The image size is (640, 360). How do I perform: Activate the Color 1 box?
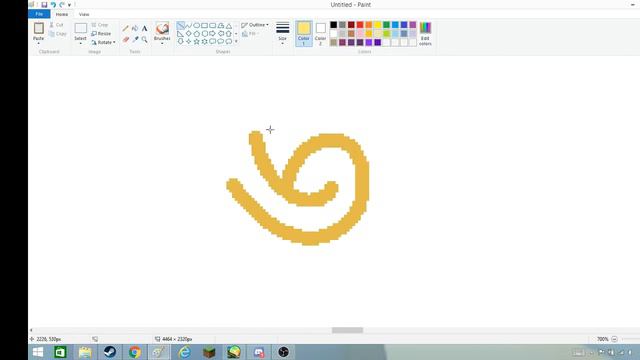click(304, 33)
